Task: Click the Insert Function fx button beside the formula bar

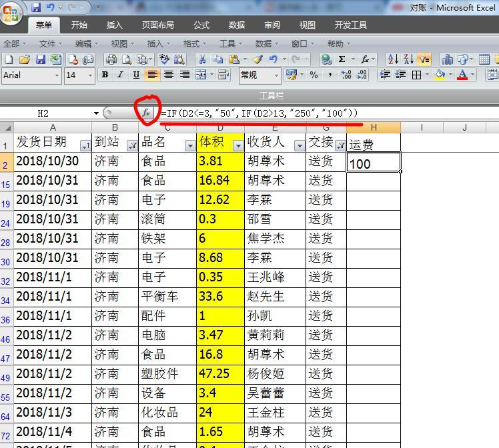Action: pos(146,113)
